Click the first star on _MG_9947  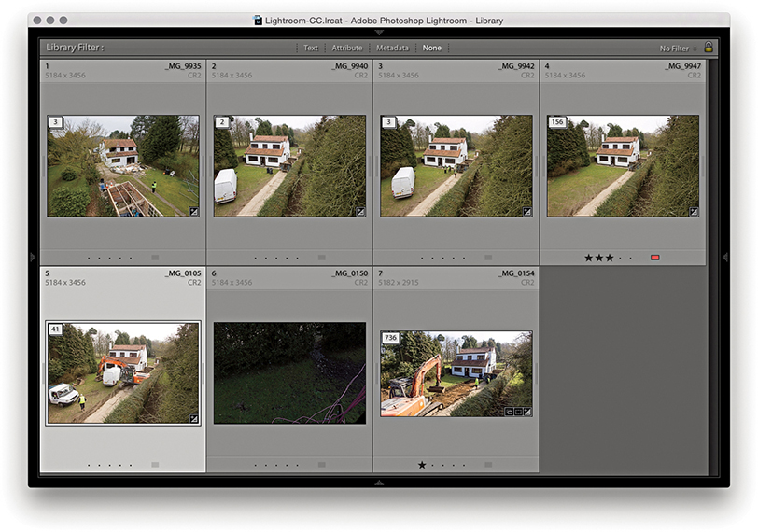tap(588, 258)
